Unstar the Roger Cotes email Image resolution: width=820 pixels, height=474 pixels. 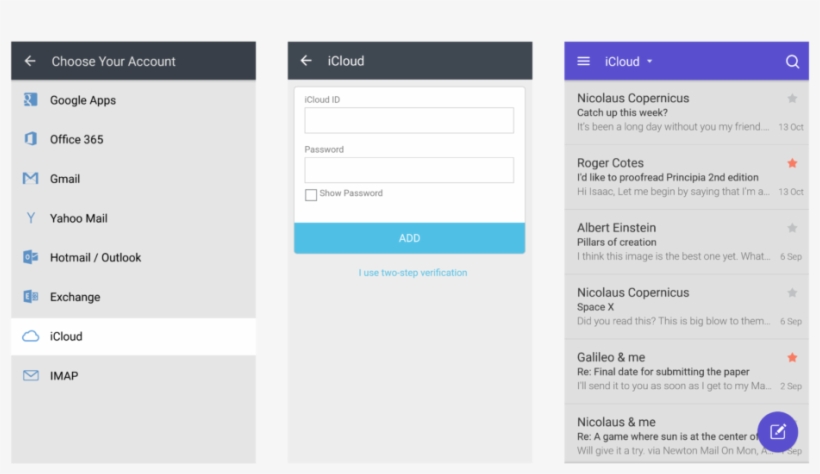[x=792, y=163]
